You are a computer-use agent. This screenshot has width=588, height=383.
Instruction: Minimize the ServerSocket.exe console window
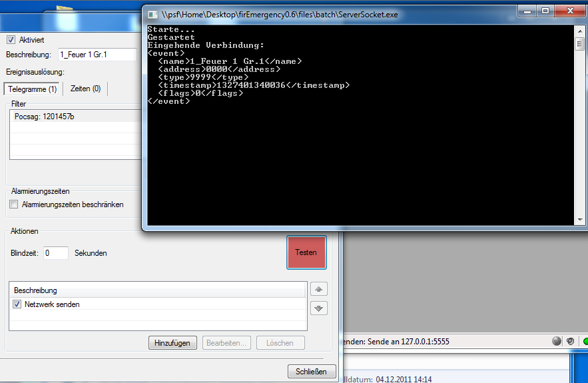(x=527, y=11)
